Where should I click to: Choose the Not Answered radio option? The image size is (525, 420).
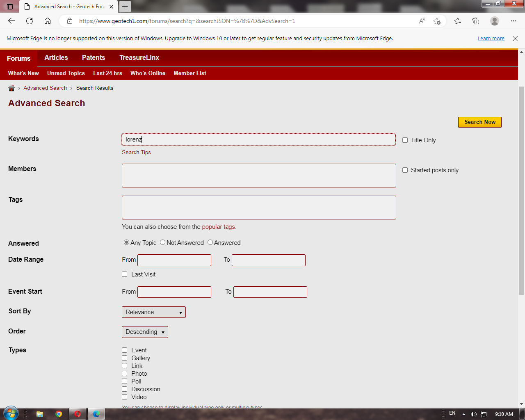(163, 242)
